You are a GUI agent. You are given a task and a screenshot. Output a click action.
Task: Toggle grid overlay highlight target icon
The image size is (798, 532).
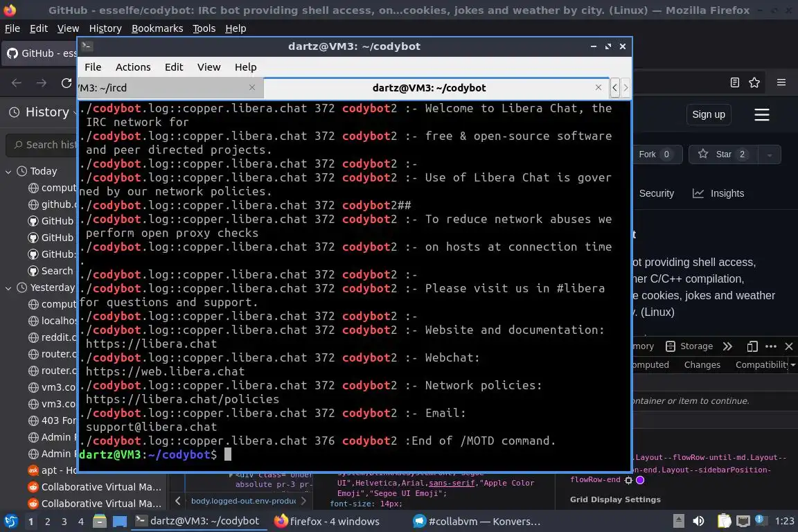click(628, 480)
